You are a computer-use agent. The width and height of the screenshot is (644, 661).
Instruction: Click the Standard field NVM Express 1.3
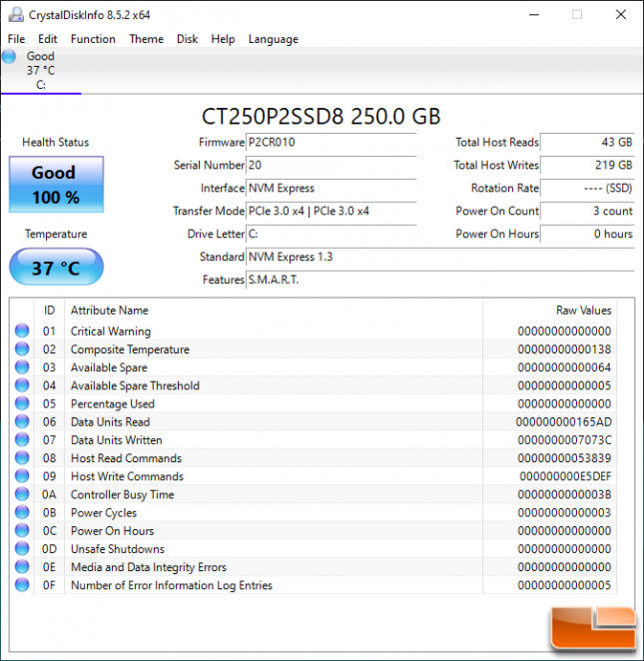440,257
